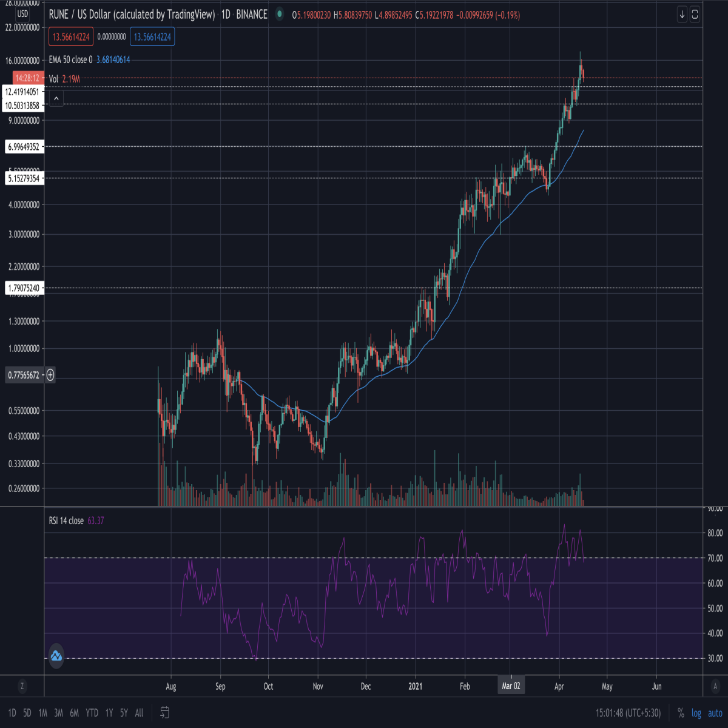Viewport: 728px width, 728px height.
Task: Click the move chart down arrow icon
Action: (x=682, y=15)
